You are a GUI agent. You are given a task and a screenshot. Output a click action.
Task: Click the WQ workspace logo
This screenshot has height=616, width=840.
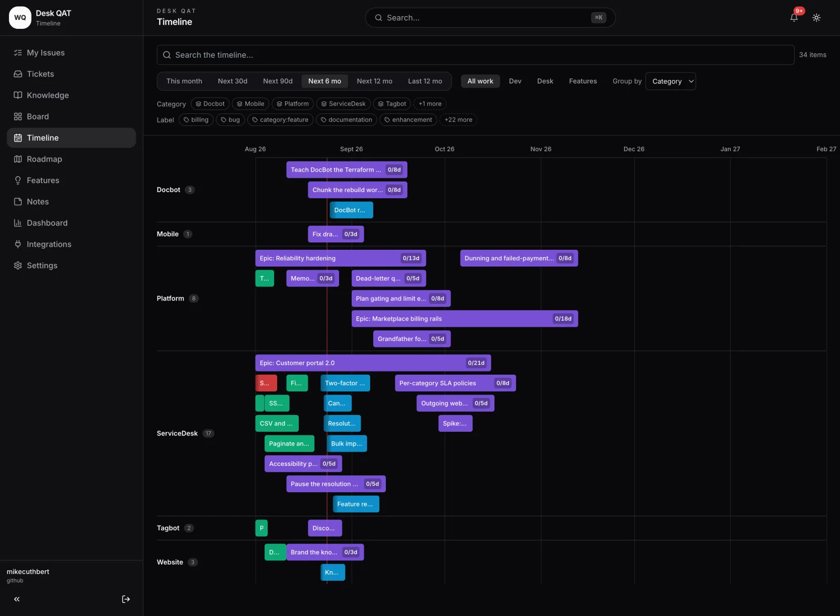20,17
